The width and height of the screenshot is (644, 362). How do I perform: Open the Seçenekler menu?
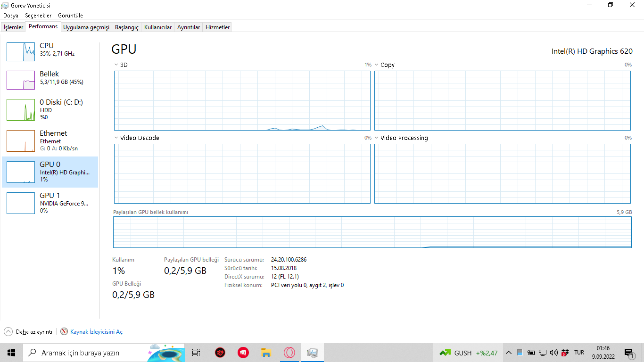click(38, 16)
